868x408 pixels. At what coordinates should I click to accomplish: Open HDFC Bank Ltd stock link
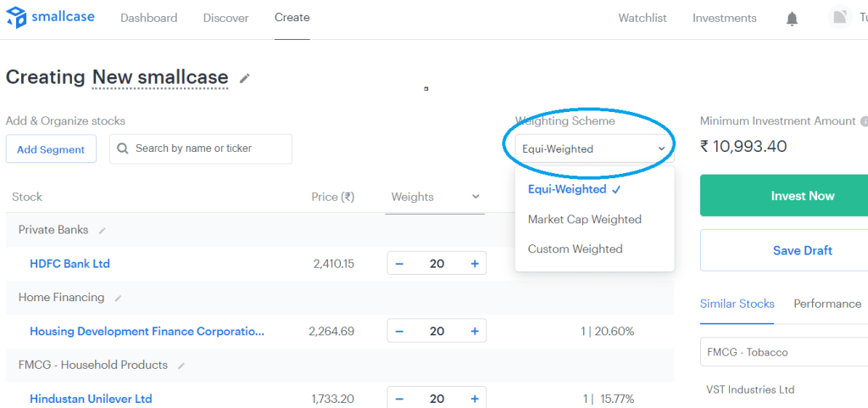(70, 264)
